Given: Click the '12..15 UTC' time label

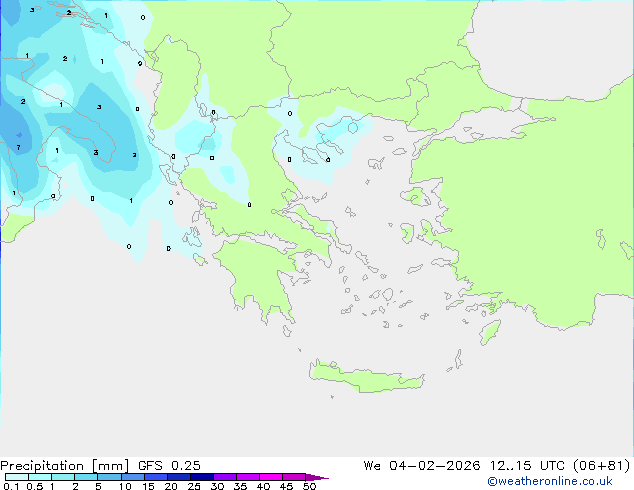Looking at the screenshot, I should pos(527,466).
